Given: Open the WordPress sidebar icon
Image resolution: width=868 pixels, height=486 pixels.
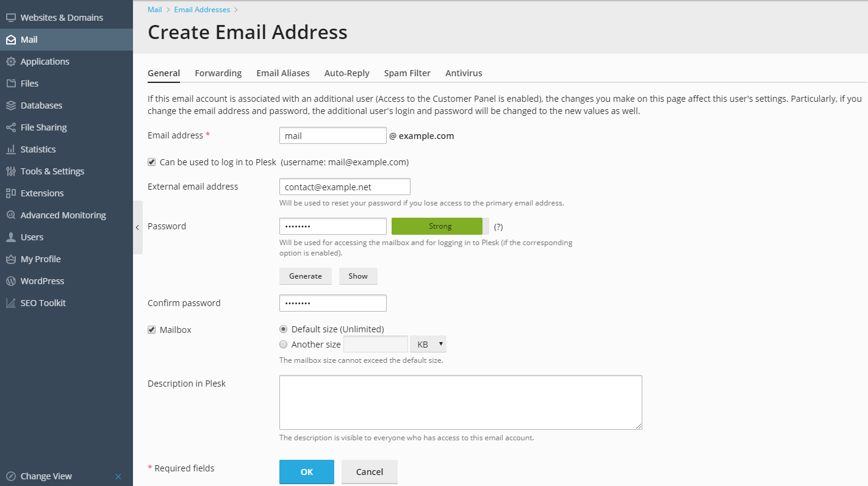Looking at the screenshot, I should 10,281.
